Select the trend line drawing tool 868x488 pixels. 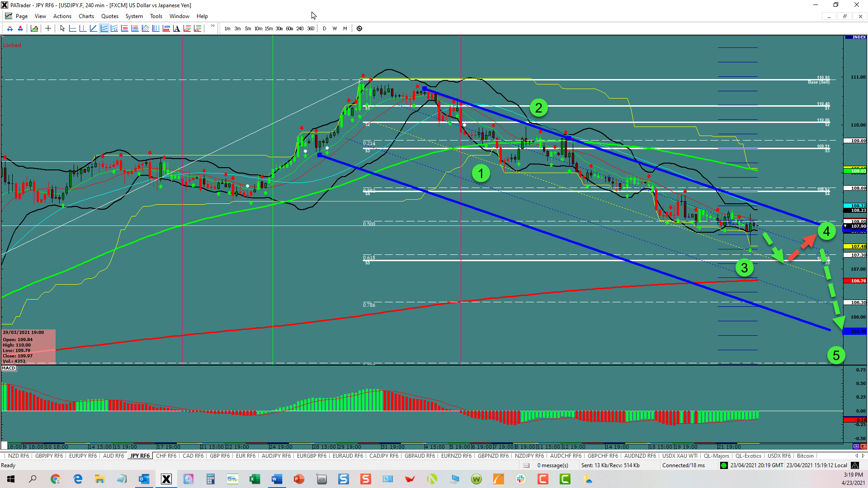tap(93, 28)
